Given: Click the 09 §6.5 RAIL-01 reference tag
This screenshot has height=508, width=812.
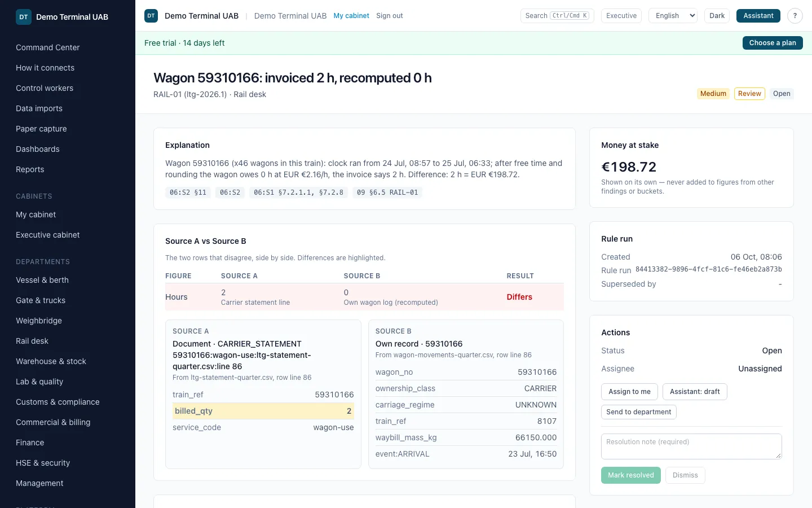Looking at the screenshot, I should pos(387,192).
